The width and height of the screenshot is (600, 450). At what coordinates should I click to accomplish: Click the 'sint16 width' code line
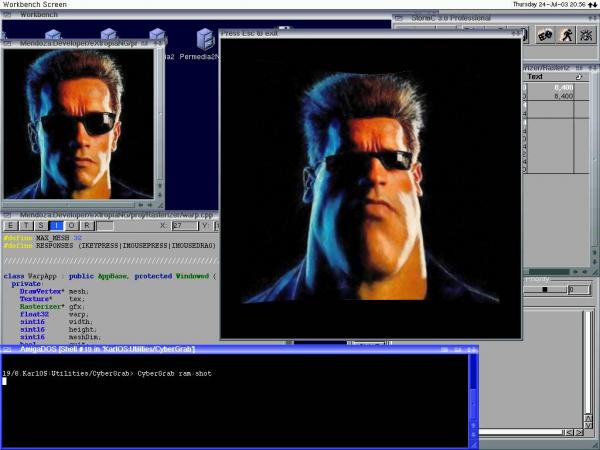[56, 322]
